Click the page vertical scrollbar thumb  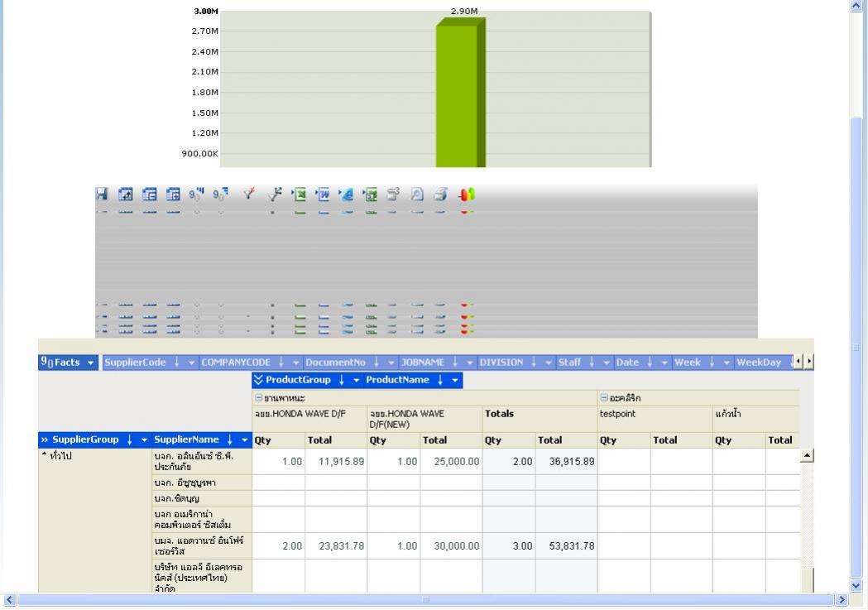[856, 347]
